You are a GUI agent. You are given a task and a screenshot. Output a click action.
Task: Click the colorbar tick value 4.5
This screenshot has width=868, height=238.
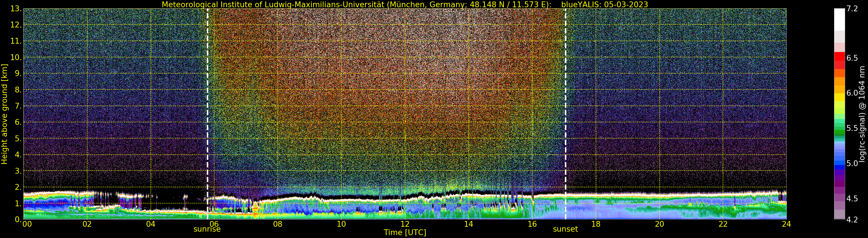852,199
